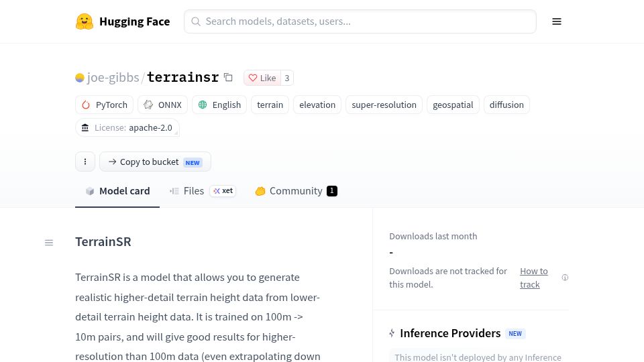The image size is (644, 362).
Task: Copy model name to clipboard icon
Action: (x=228, y=77)
